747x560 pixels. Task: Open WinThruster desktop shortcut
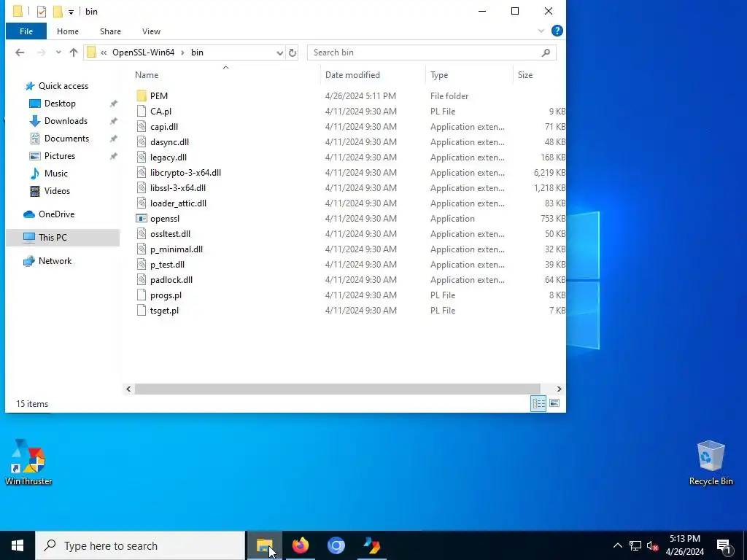coord(28,462)
